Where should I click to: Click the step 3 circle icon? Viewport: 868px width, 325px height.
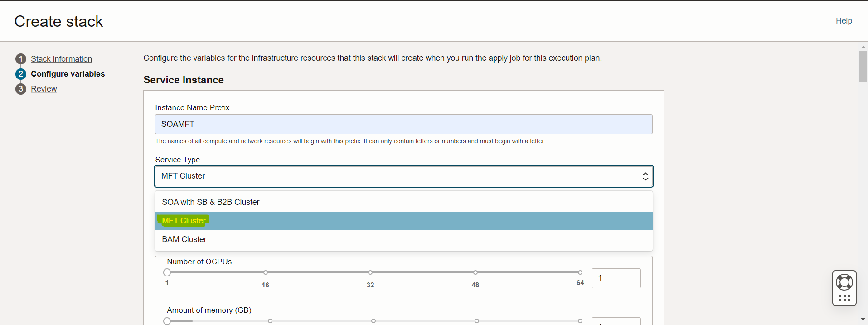point(20,89)
